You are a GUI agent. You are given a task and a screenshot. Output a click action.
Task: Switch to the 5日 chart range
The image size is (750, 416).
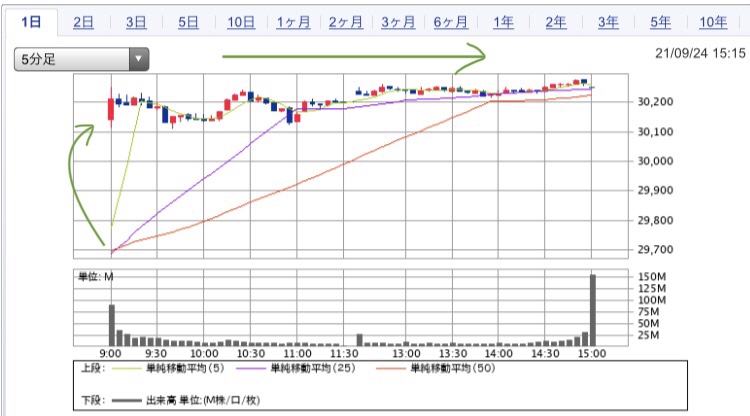pos(188,22)
